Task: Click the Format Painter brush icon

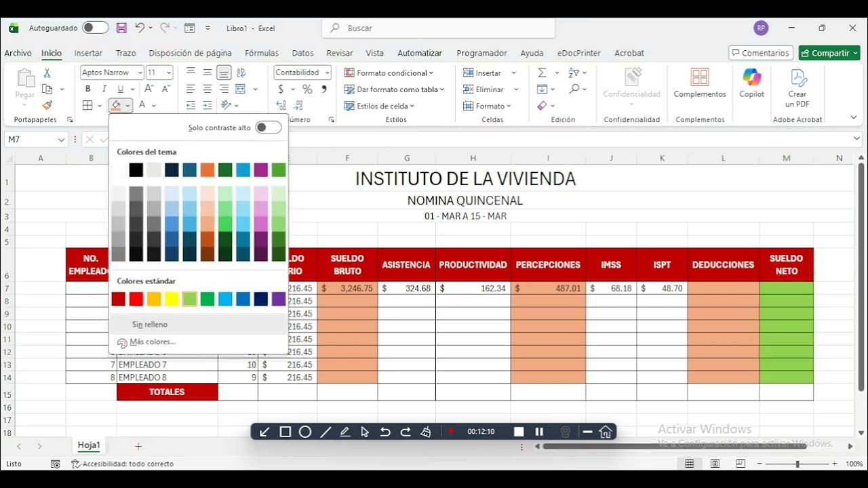Action: point(47,105)
